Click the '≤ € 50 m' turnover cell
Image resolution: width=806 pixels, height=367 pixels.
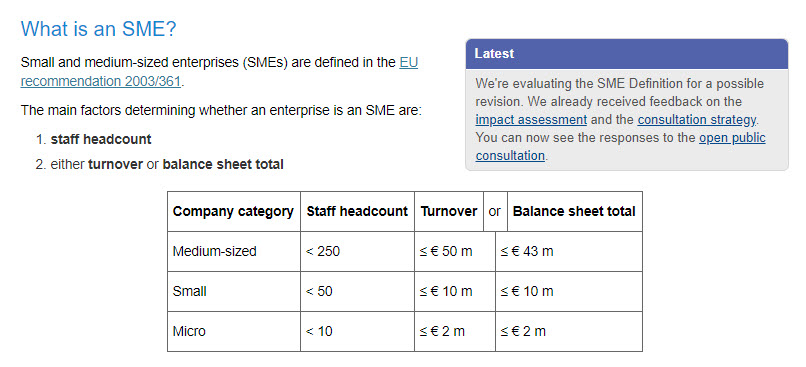tap(455, 251)
